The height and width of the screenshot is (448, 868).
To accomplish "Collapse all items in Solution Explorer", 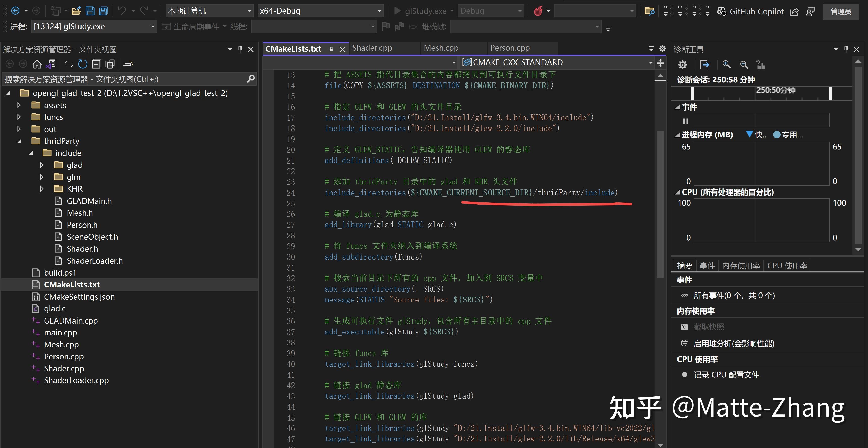I will (96, 63).
